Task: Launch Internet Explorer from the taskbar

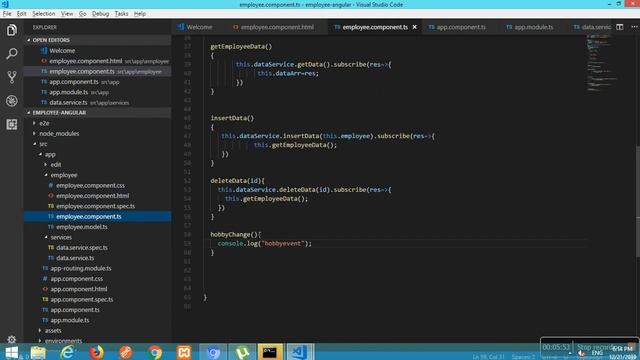Action: click(x=67, y=352)
